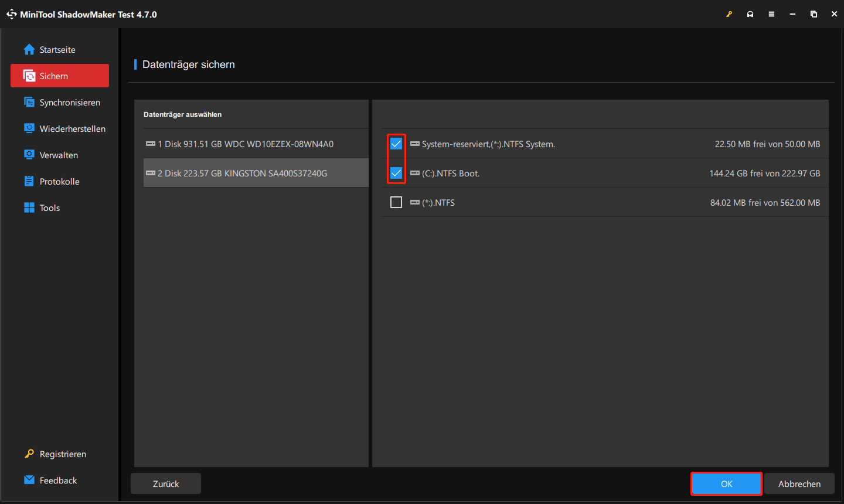Image resolution: width=844 pixels, height=504 pixels.
Task: Click drive icon beside (C:).NTFS Boot
Action: pyautogui.click(x=415, y=173)
